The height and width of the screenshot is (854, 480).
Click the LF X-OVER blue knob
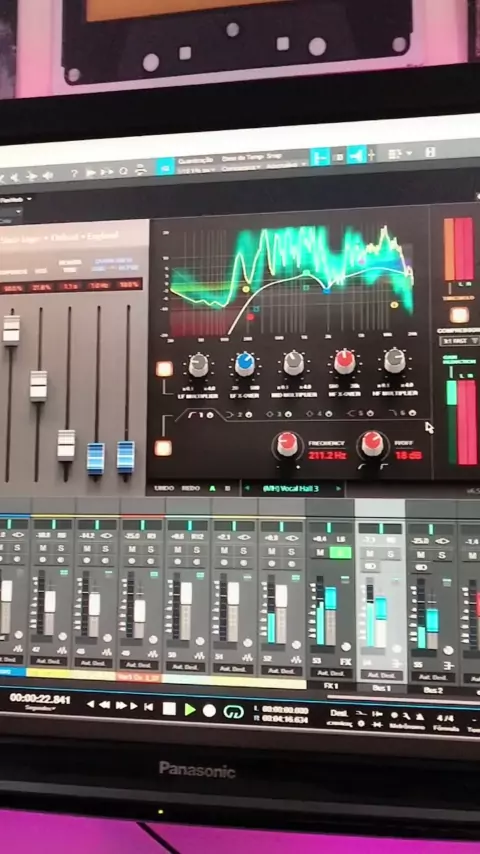click(x=245, y=364)
